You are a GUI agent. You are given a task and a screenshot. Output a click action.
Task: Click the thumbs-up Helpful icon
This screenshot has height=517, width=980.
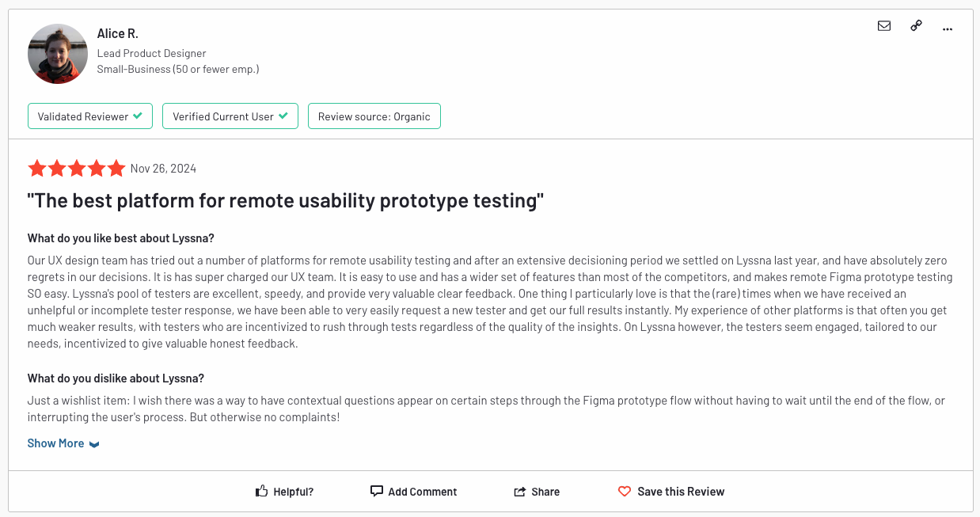click(x=261, y=492)
